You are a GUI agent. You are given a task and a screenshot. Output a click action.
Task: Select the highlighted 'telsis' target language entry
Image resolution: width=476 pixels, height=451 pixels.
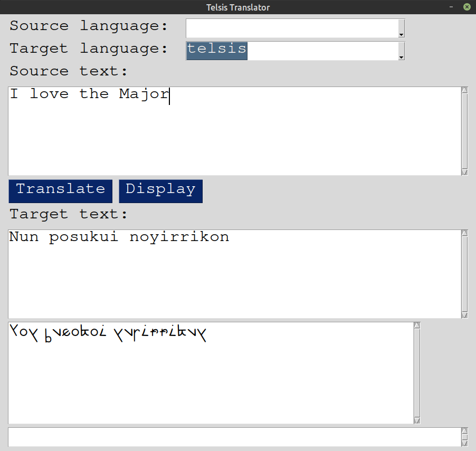pyautogui.click(x=216, y=50)
